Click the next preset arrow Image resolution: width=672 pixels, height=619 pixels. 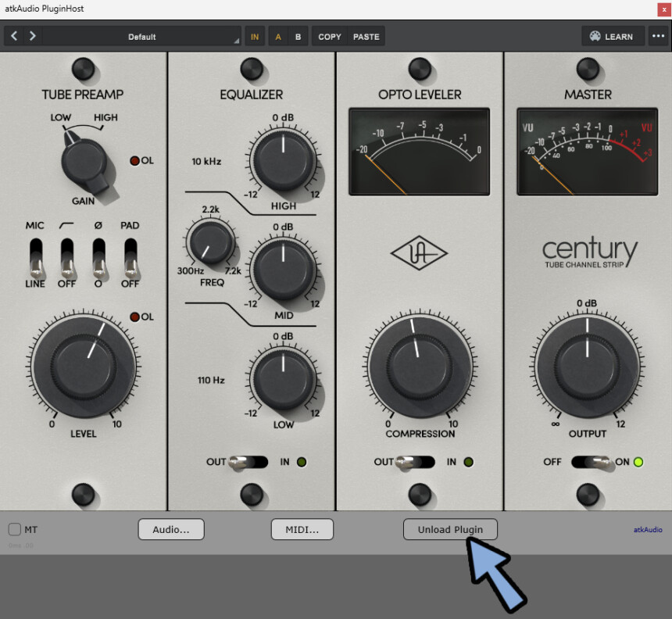click(33, 36)
